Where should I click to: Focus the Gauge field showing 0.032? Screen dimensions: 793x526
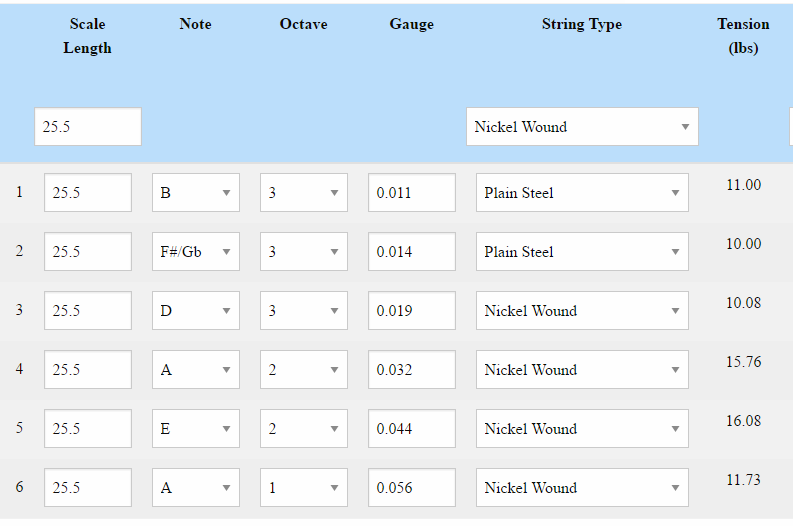pyautogui.click(x=411, y=370)
